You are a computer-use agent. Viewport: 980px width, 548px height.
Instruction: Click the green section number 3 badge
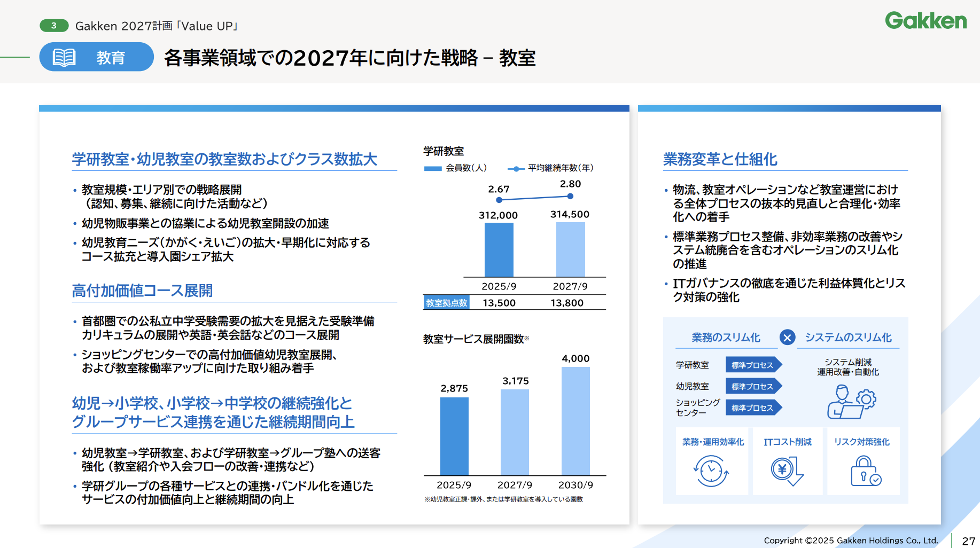(x=54, y=25)
